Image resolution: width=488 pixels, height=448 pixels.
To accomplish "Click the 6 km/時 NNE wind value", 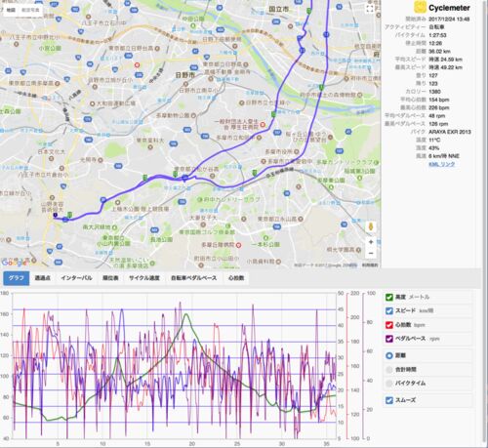I will coord(444,156).
